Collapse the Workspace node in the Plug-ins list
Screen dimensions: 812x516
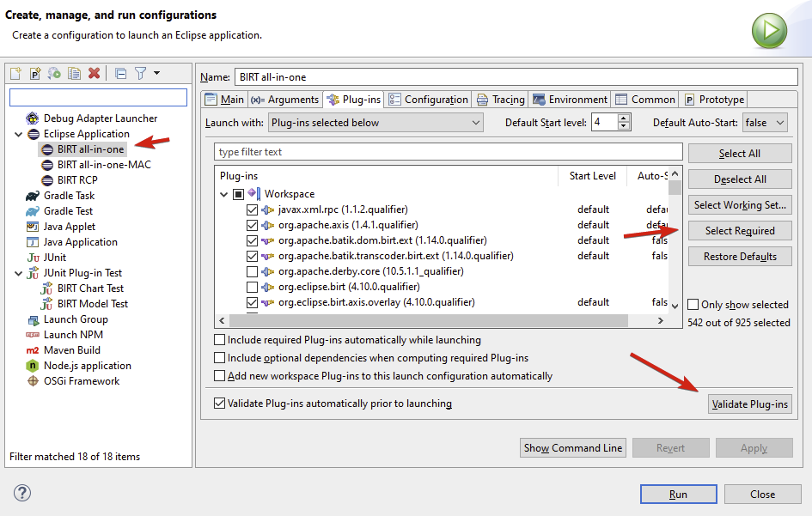coord(223,193)
